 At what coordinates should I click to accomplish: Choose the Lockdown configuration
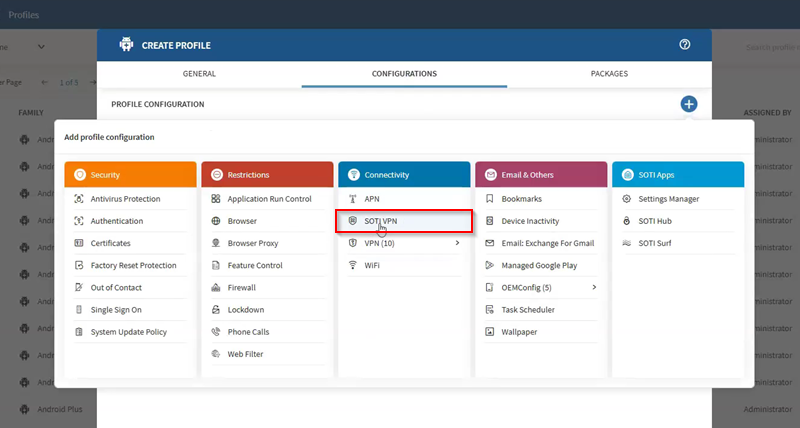pos(246,310)
